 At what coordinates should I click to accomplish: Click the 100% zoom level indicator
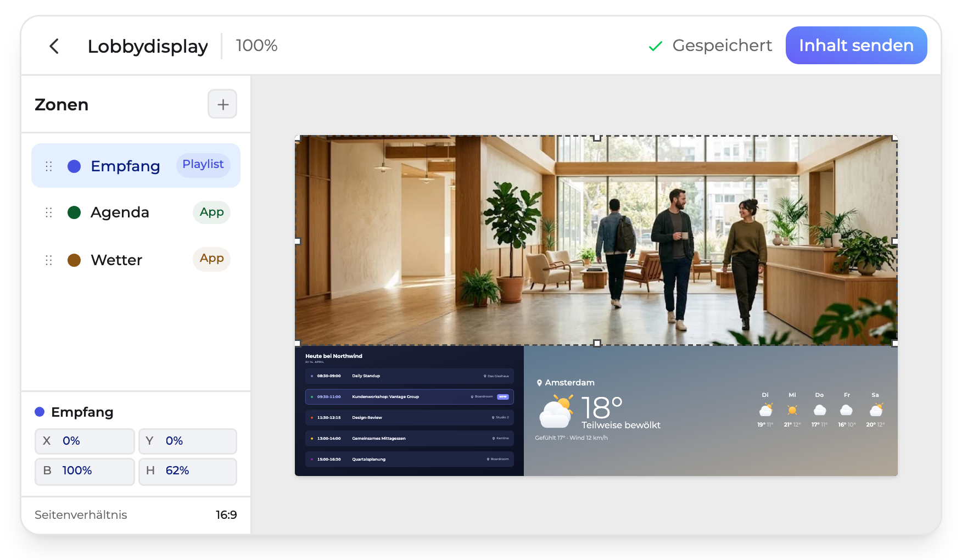pyautogui.click(x=256, y=46)
